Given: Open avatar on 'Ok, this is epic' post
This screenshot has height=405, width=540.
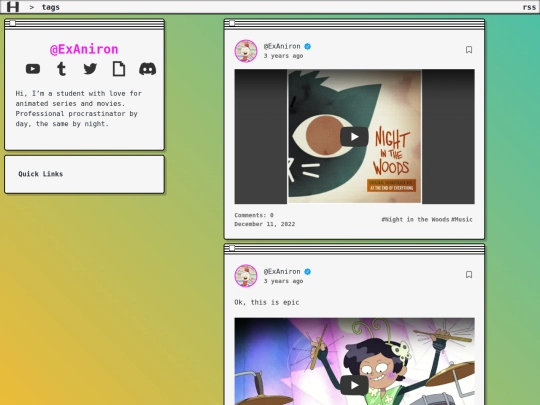Looking at the screenshot, I should pos(246,276).
